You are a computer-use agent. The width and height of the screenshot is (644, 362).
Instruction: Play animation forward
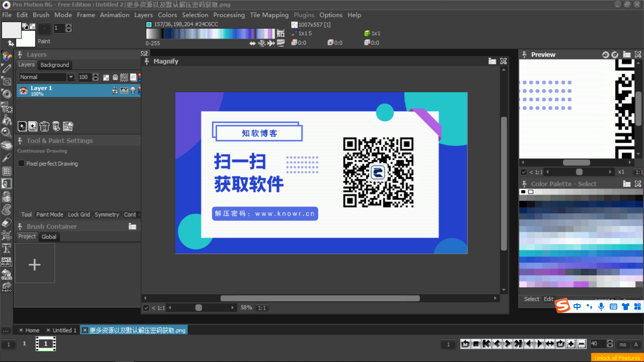(540, 344)
